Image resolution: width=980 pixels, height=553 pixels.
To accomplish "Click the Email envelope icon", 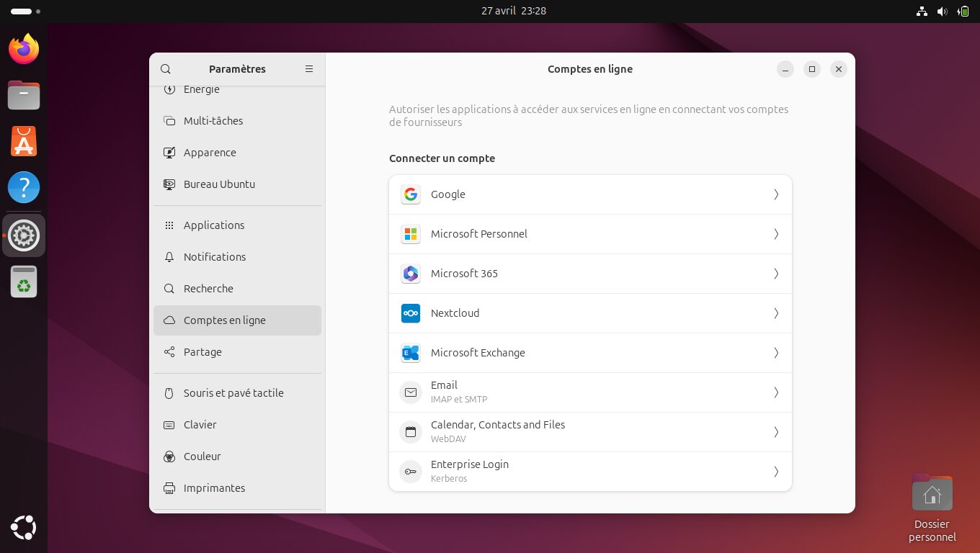I will (x=411, y=392).
